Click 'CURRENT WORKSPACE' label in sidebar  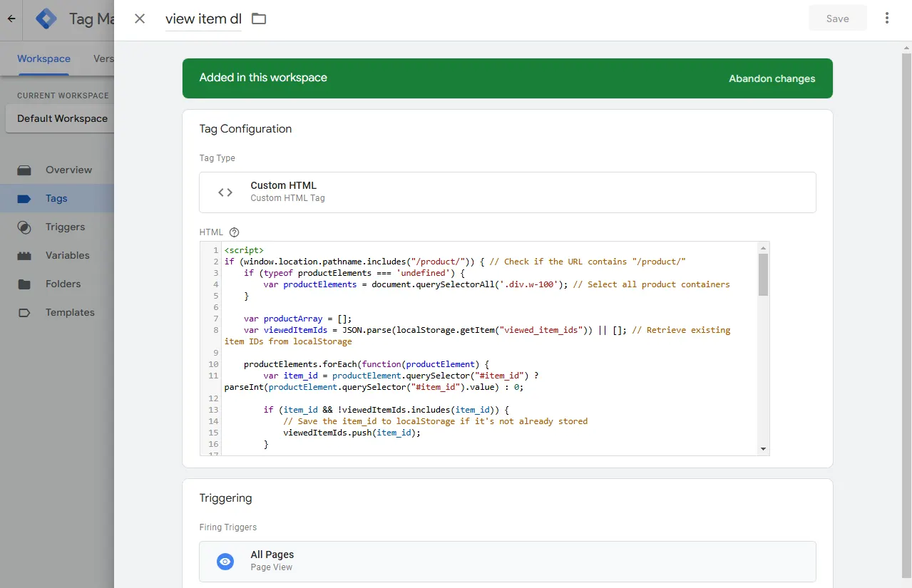coord(63,96)
